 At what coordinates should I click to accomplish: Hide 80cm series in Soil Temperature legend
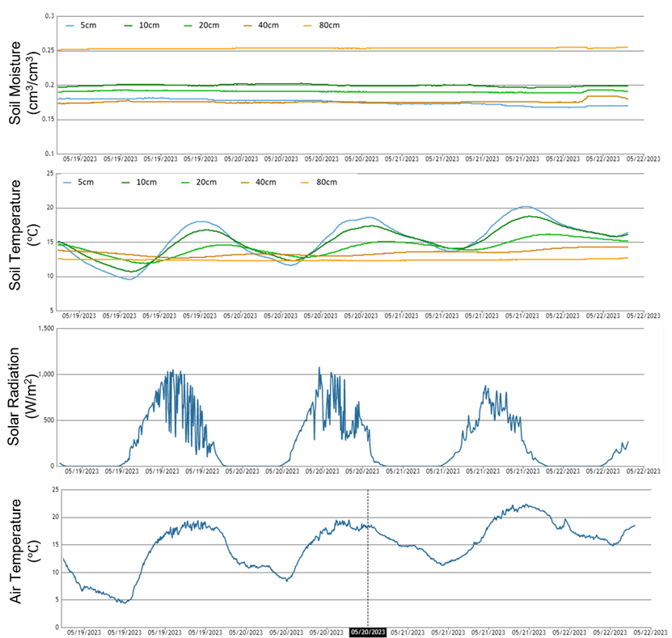click(x=326, y=182)
